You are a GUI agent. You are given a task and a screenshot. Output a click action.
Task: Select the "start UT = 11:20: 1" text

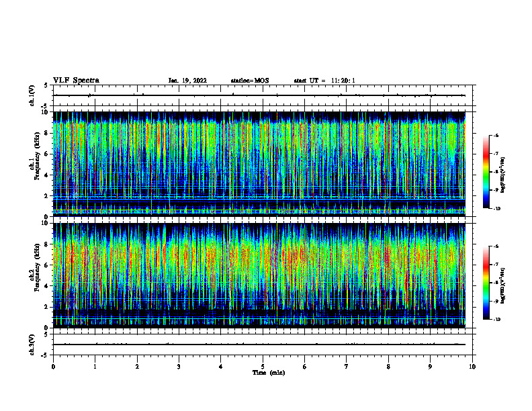pos(324,81)
